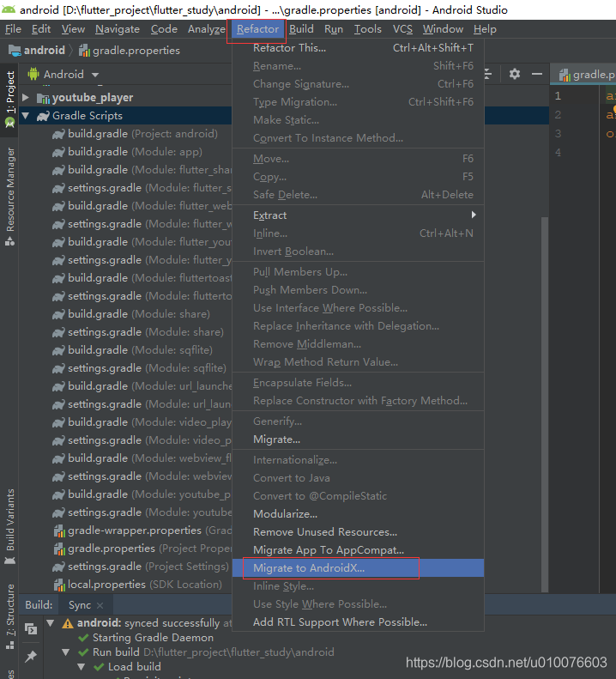Click the pin icon in Build panel

pyautogui.click(x=31, y=656)
